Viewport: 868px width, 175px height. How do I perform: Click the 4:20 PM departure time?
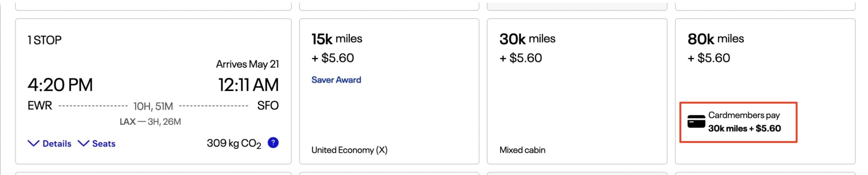pos(60,85)
